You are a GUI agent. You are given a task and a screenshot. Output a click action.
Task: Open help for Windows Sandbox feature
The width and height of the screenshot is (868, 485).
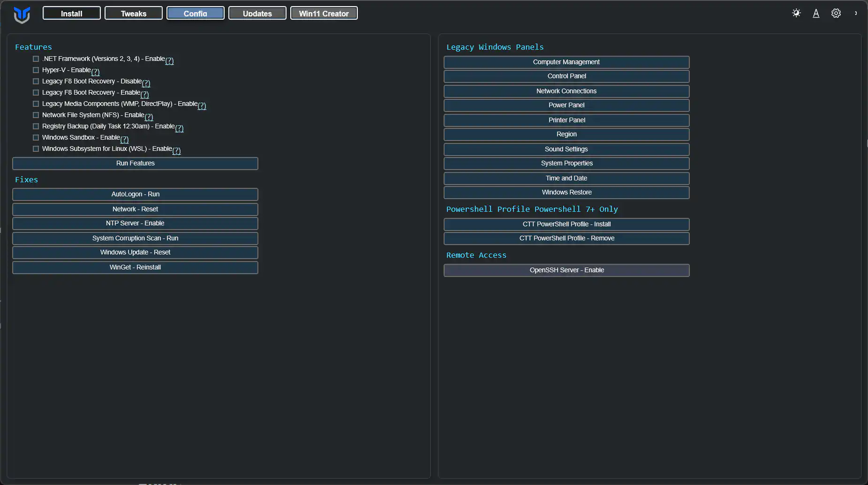(124, 139)
